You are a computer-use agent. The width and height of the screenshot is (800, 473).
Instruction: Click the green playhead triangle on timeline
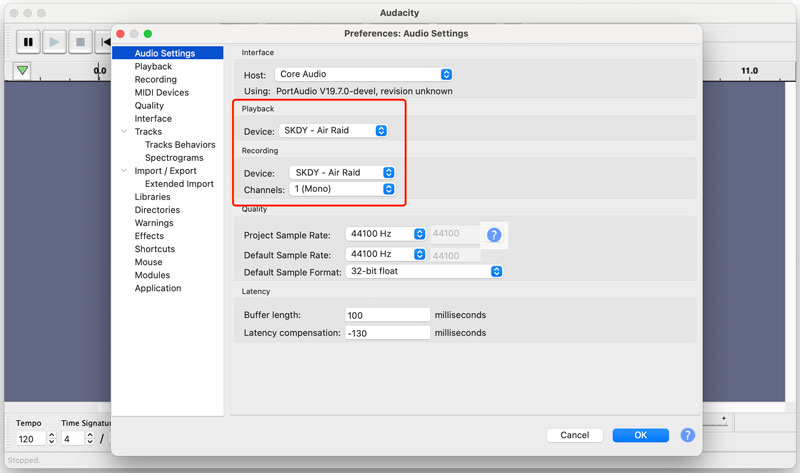(x=22, y=70)
